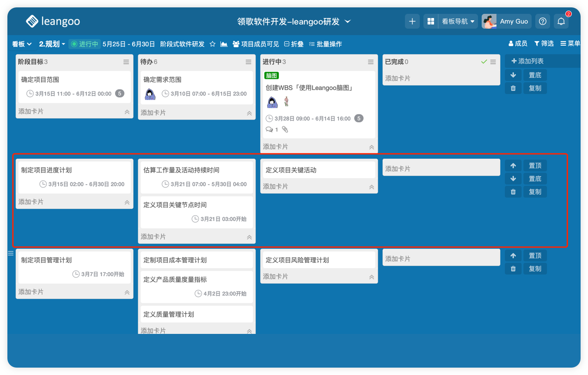Open the 筛选 filter option
Viewport: 588px width, 375px height.
click(x=544, y=43)
